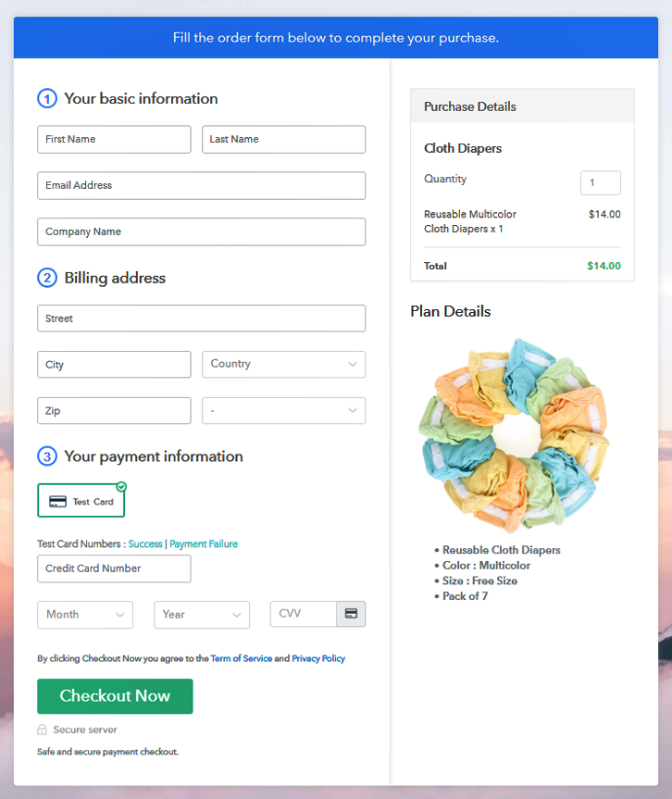672x799 pixels.
Task: Click the CVV card help icon
Action: (351, 614)
